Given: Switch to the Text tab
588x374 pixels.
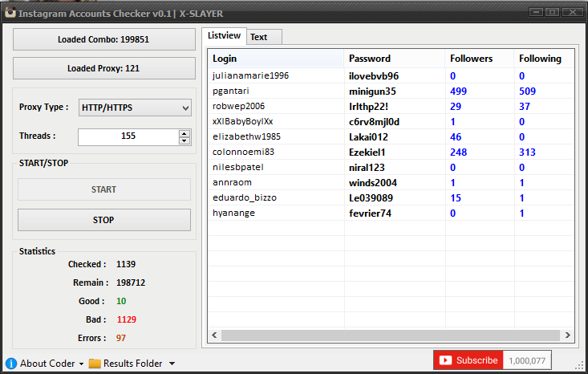Looking at the screenshot, I should (264, 37).
